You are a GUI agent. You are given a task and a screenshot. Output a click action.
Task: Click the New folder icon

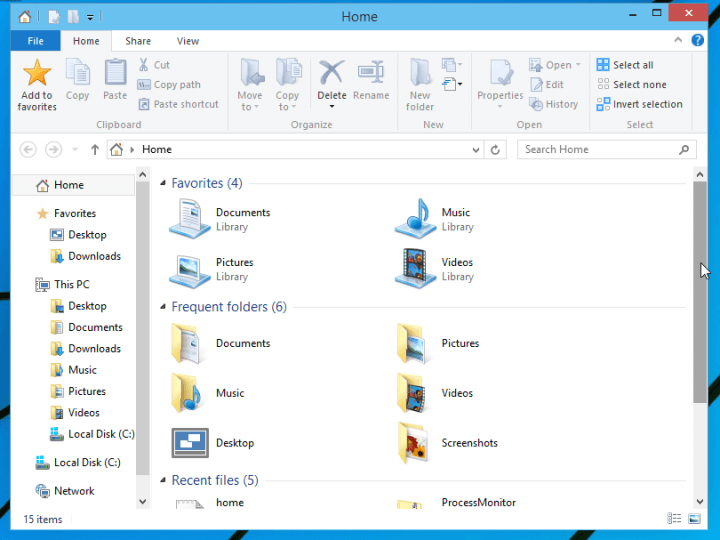tap(420, 73)
